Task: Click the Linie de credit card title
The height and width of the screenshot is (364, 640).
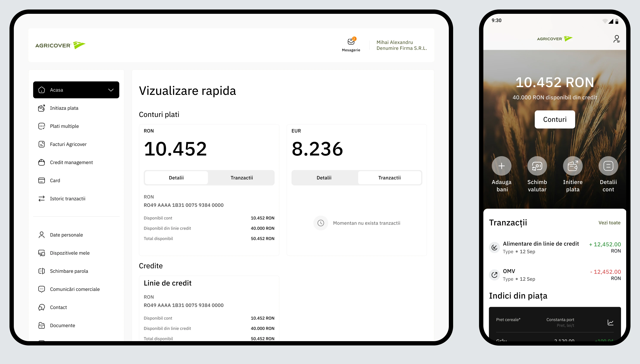Action: point(168,283)
